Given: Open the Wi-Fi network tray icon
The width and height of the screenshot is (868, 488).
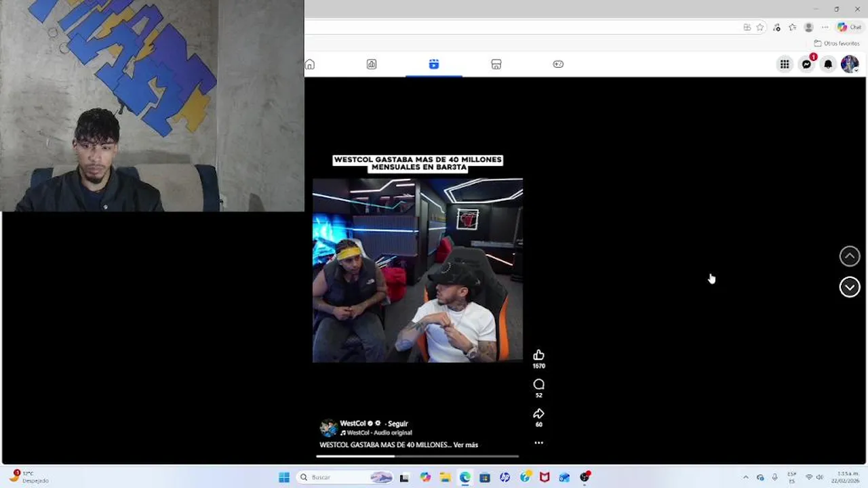Looking at the screenshot, I should [x=809, y=477].
